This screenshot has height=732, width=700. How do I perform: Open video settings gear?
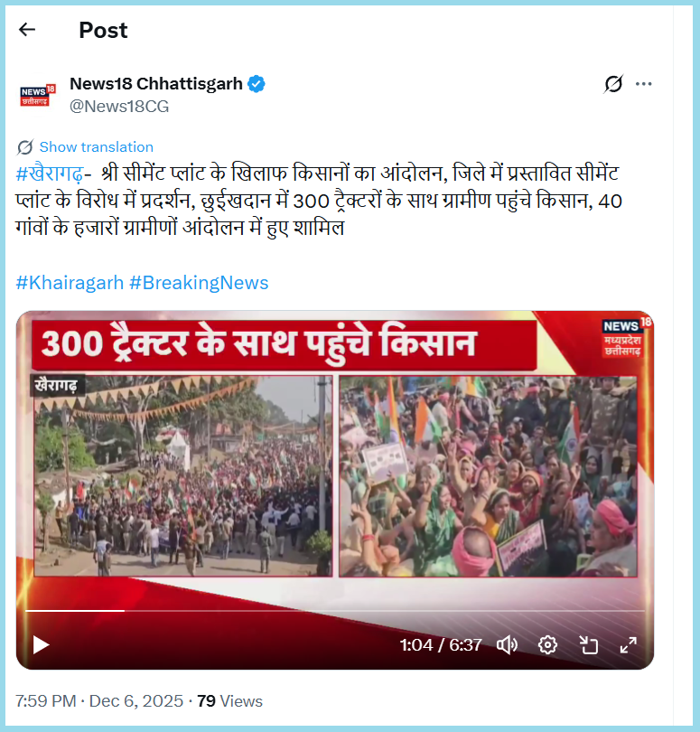click(547, 645)
